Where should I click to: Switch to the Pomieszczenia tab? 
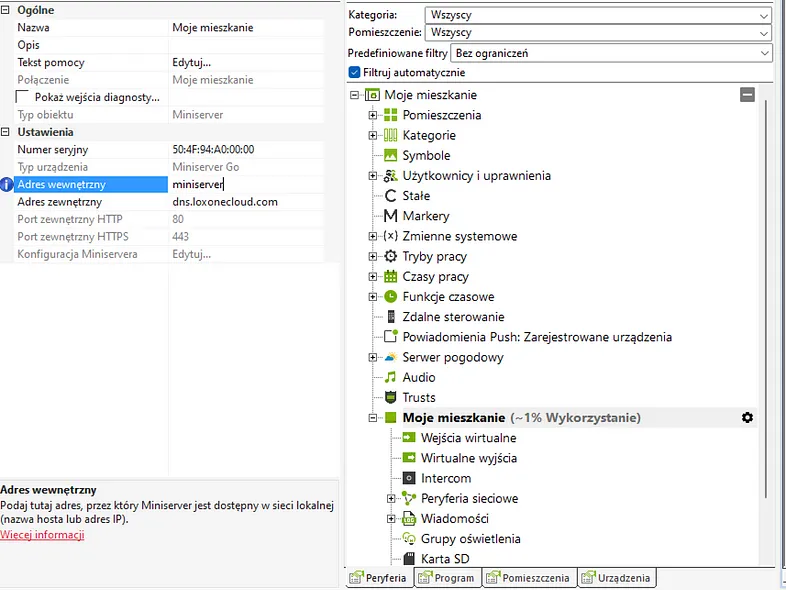point(529,577)
